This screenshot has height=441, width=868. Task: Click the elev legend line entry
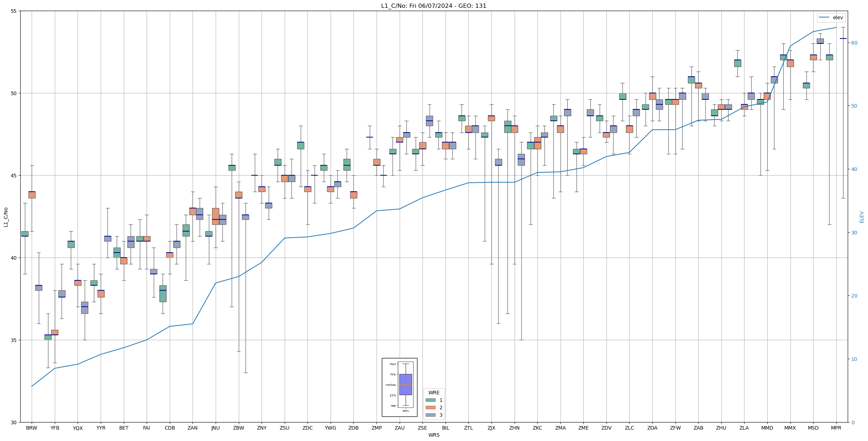tap(831, 17)
